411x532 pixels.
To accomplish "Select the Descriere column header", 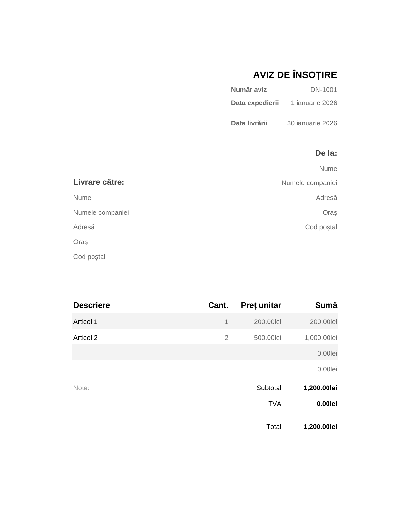I will point(92,305).
